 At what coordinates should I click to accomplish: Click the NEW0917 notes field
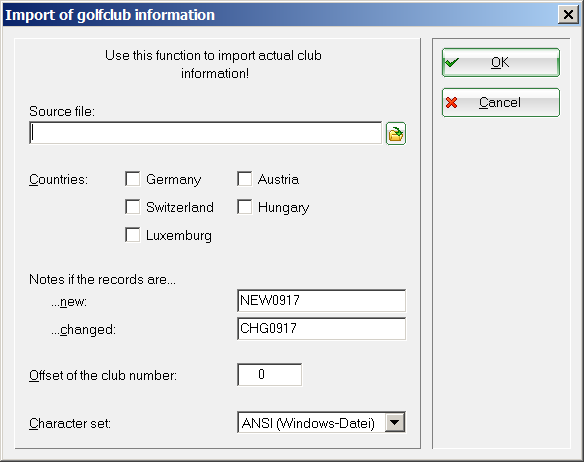321,301
